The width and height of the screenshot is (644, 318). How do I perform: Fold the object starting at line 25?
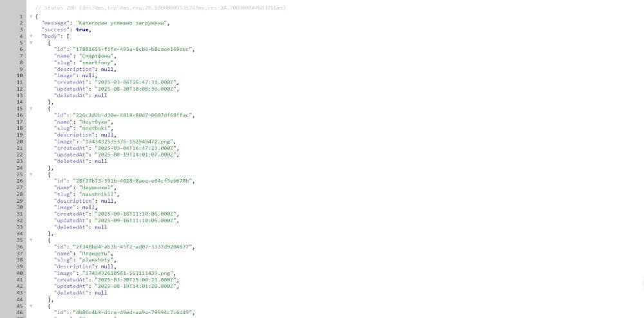30,174
